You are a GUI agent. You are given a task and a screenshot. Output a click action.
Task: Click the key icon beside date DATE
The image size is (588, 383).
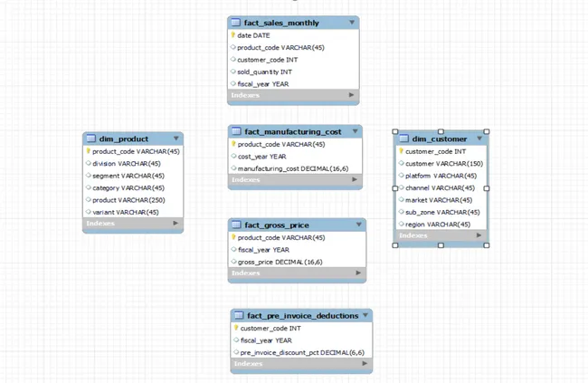point(233,35)
